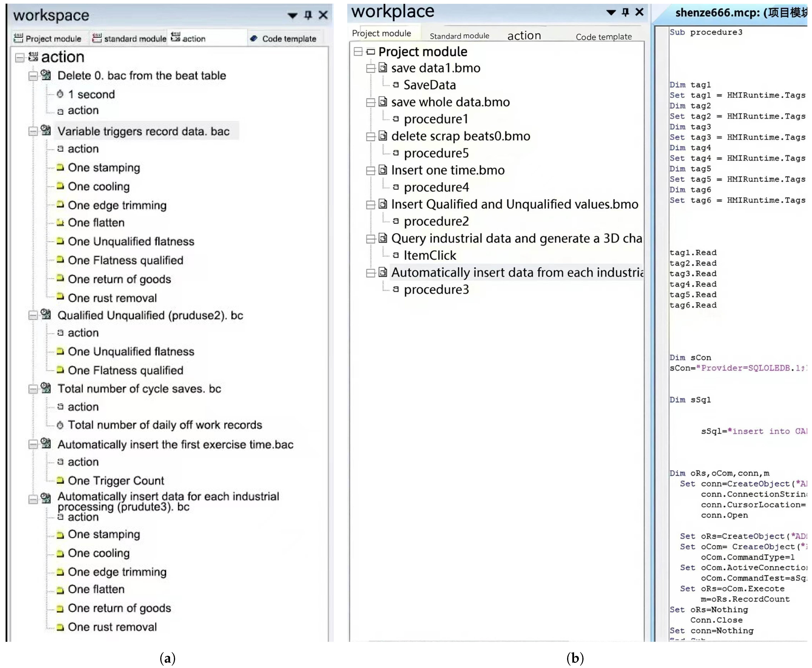
Task: Open the workspace panel dropdown arrow
Action: pyautogui.click(x=292, y=15)
